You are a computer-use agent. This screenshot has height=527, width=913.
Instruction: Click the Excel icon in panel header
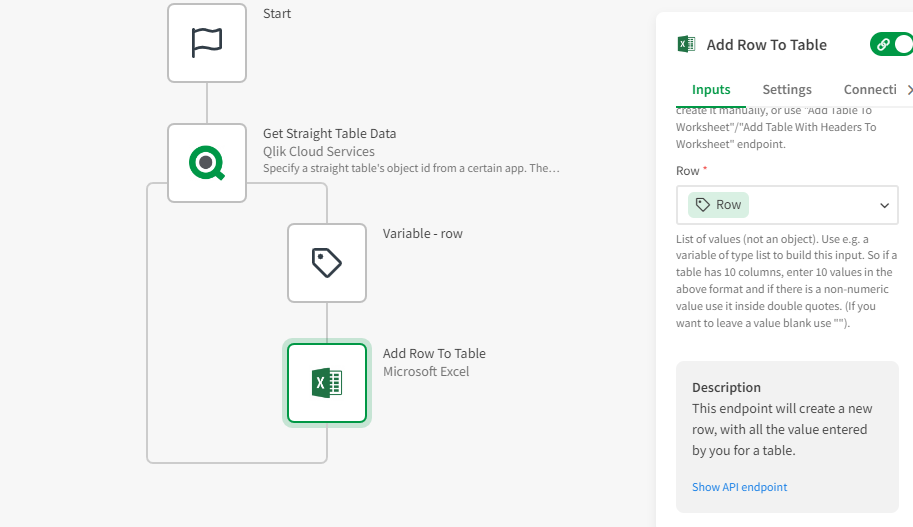click(686, 44)
